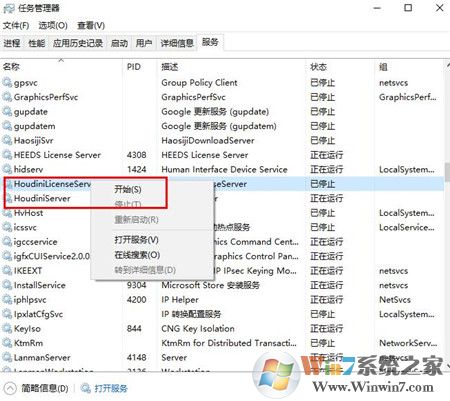This screenshot has height=401, width=450.
Task: Collapse to 简略信息 using the arrow icon
Action: pos(10,388)
